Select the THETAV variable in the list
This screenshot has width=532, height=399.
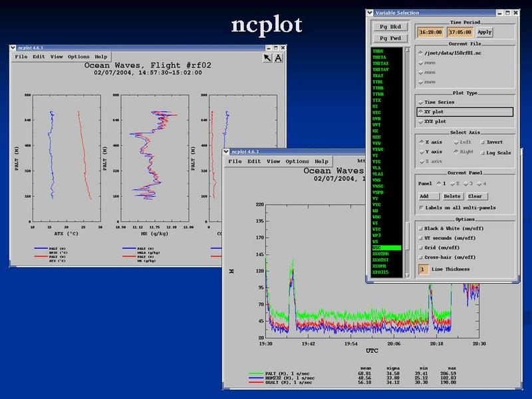[380, 70]
